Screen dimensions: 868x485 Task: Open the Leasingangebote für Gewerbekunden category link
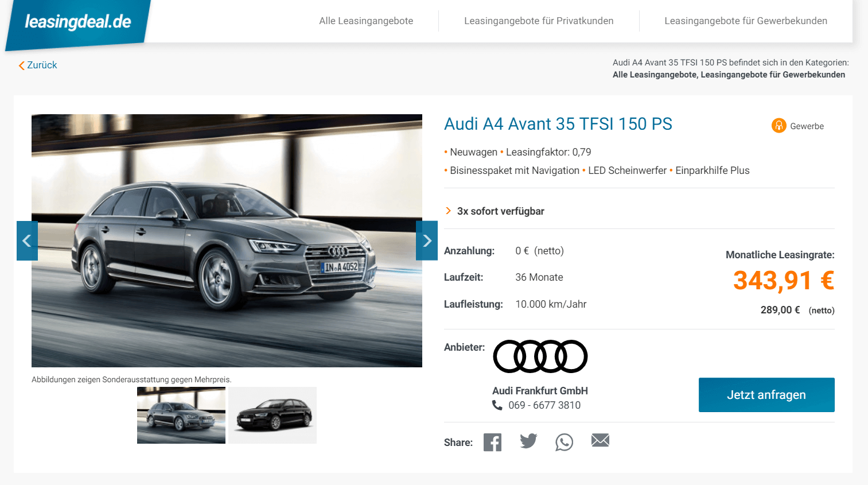coord(773,75)
